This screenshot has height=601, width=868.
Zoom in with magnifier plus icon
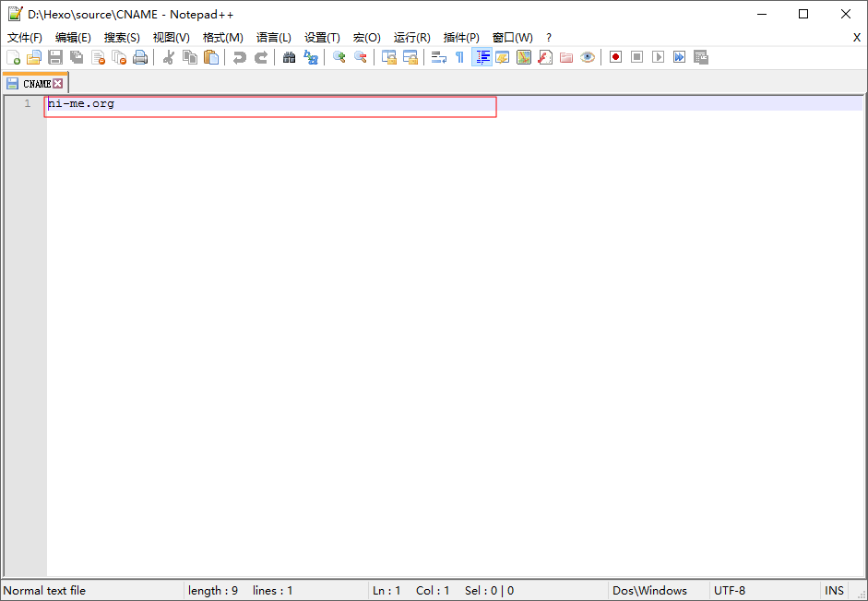(x=339, y=57)
